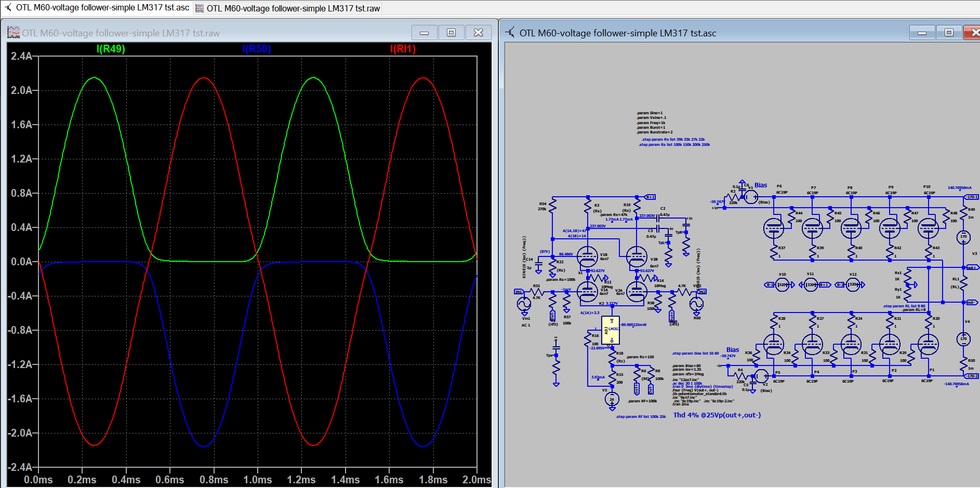Select the P10 6C19P output tube
This screenshot has height=488, width=980.
click(x=929, y=228)
